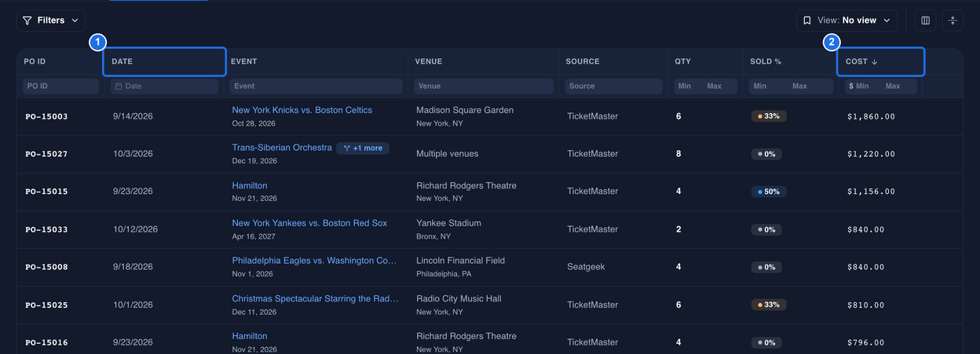Screen dimensions: 980x354
Task: Open Hamilton link in PO-15015 row
Action: pos(250,186)
